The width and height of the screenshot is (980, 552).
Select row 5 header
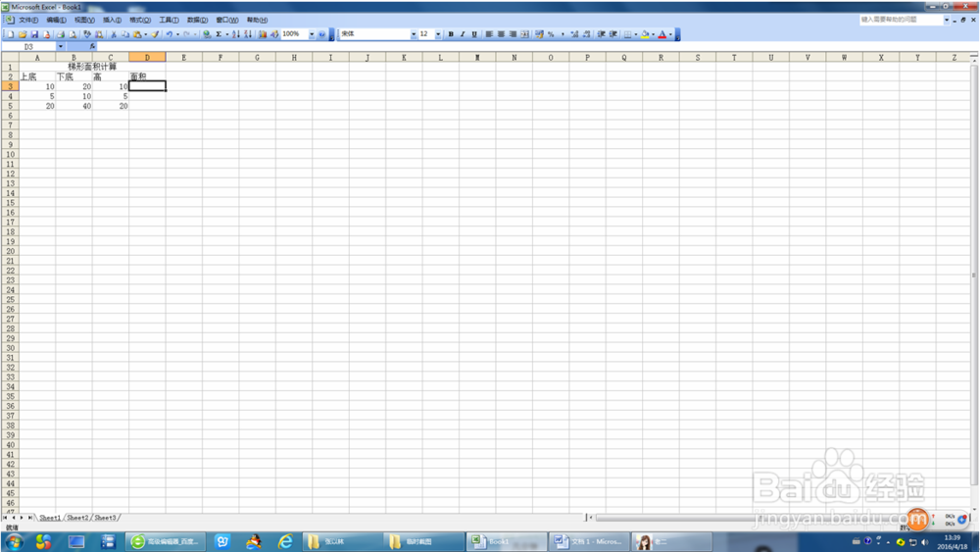click(10, 106)
